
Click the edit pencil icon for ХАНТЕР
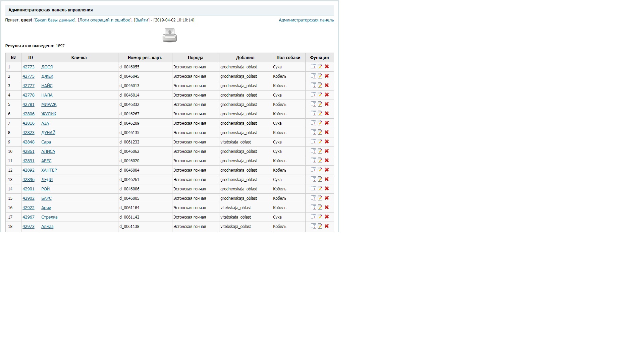[x=320, y=170]
